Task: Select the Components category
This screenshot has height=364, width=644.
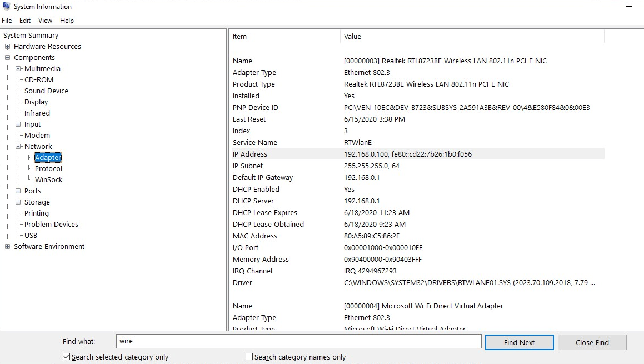Action: (x=34, y=57)
